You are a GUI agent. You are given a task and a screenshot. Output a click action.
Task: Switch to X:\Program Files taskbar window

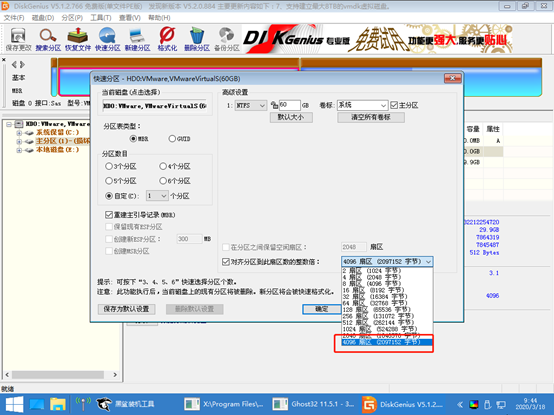(224, 404)
